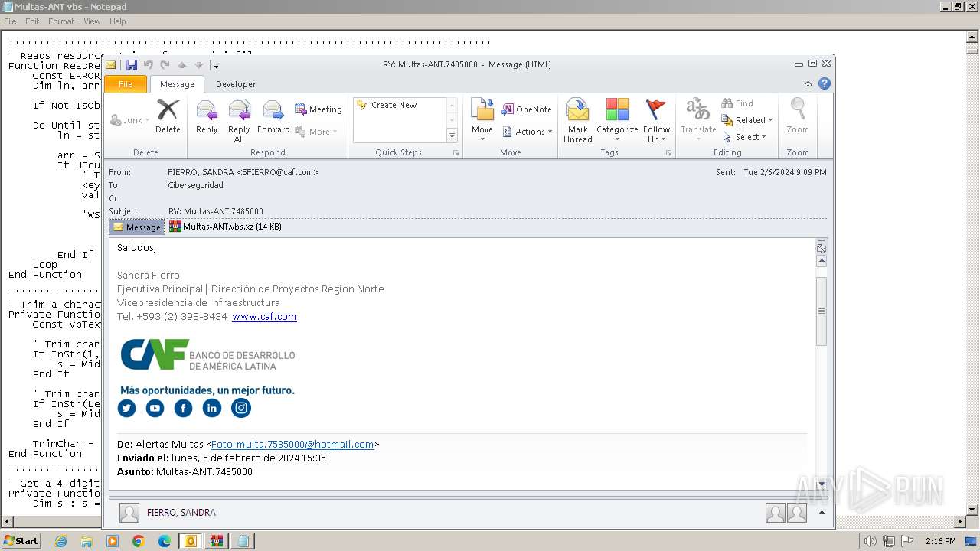
Task: Show the Message body view
Action: pos(137,227)
